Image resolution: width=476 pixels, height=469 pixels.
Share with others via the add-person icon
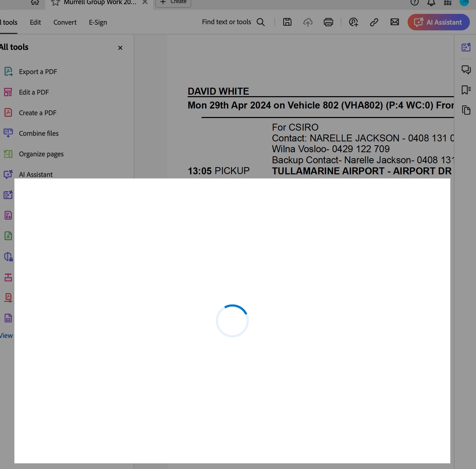point(354,22)
